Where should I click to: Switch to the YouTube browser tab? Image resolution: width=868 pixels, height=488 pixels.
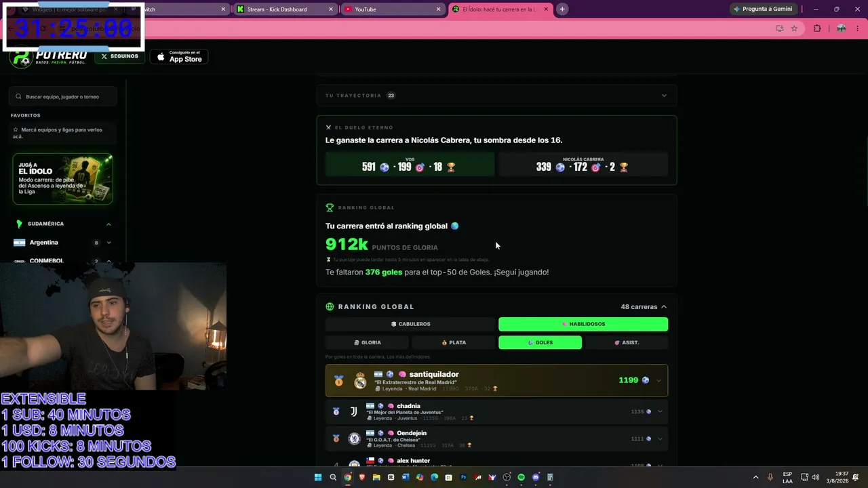coord(393,9)
